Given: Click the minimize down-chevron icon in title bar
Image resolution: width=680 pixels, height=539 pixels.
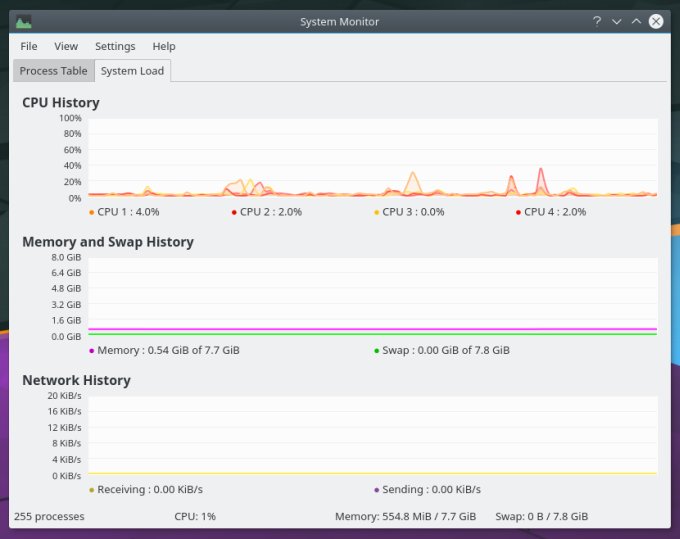Looking at the screenshot, I should (616, 21).
